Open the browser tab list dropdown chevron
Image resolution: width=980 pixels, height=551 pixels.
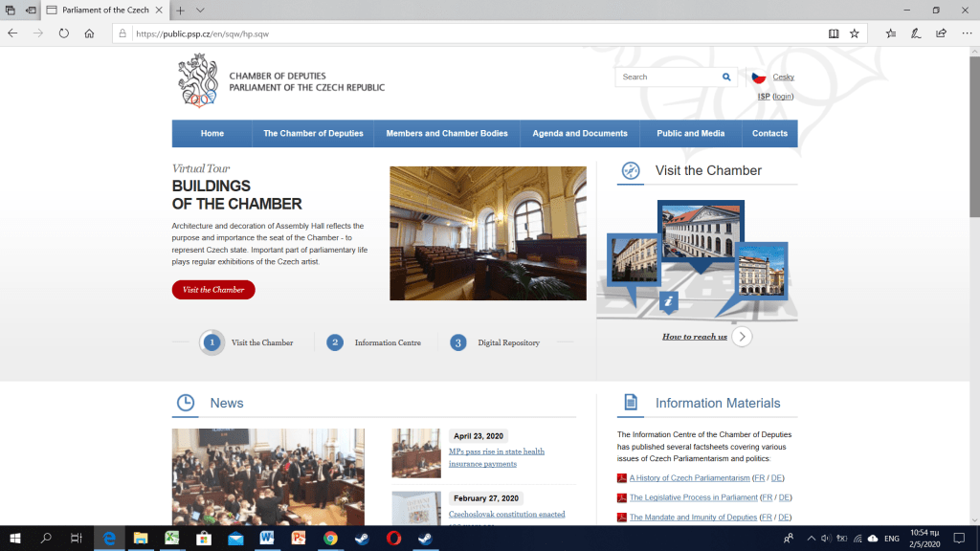coord(200,10)
